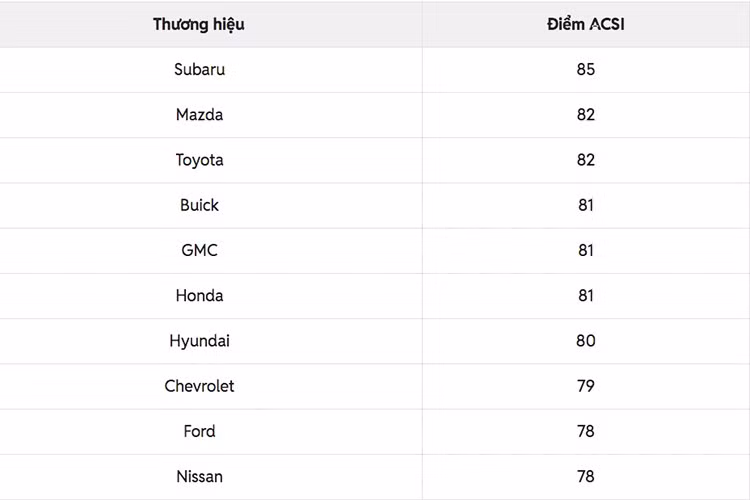Click the Thương hiệu column header
Screen dimensions: 750x500
pos(199,24)
